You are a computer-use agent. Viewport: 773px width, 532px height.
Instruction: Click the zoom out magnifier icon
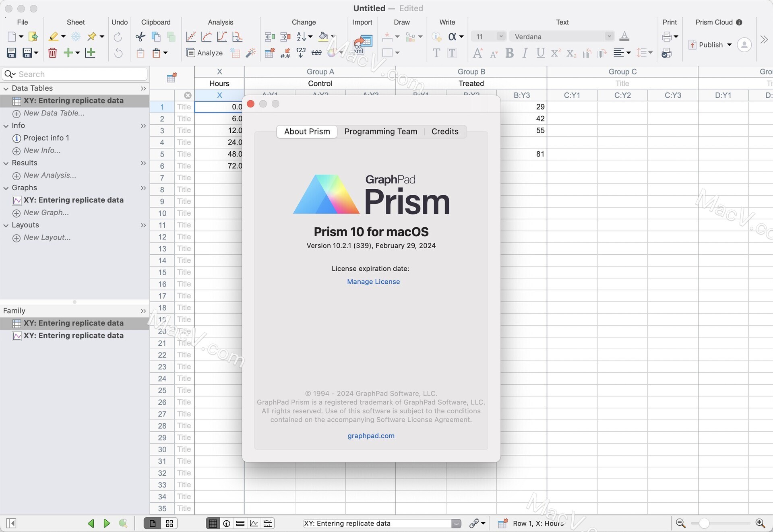681,523
